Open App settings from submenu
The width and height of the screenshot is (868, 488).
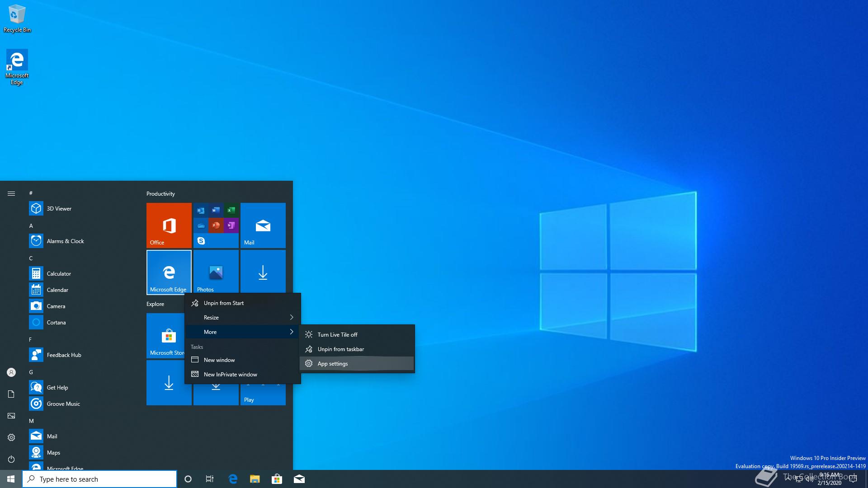click(357, 364)
